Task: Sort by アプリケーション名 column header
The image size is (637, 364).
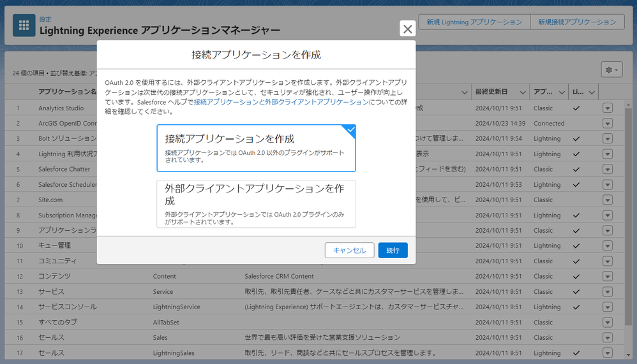Action: 67,92
